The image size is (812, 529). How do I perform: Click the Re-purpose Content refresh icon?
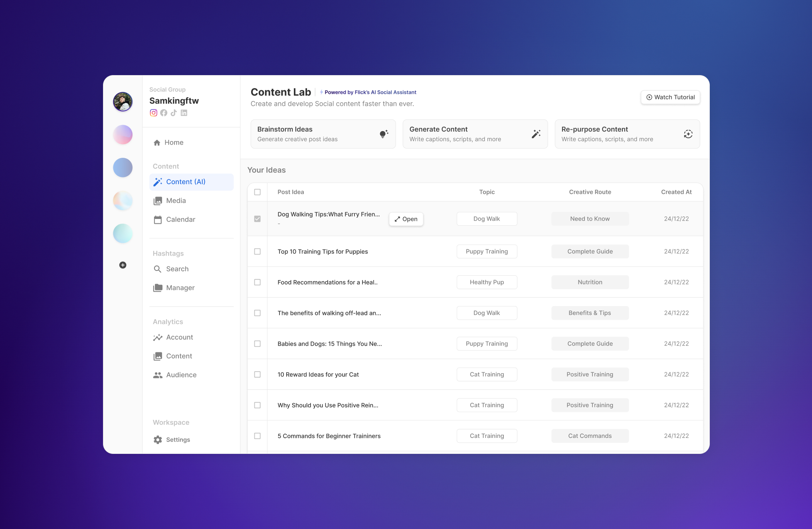[688, 134]
